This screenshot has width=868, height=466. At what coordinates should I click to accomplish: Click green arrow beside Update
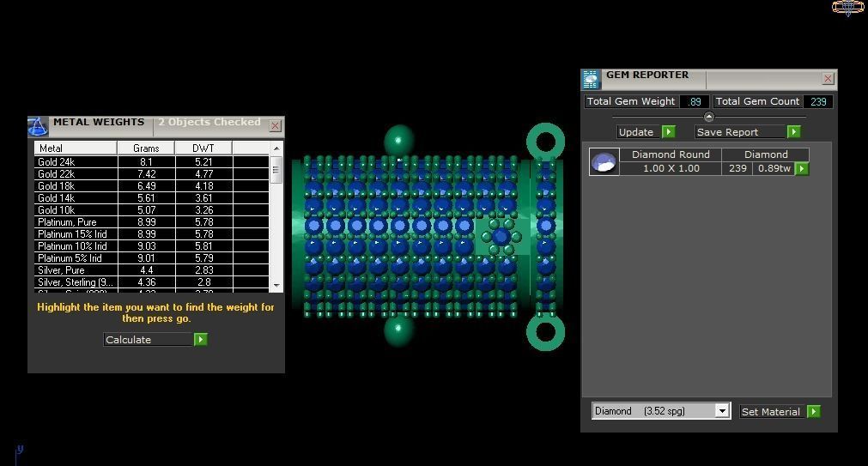tap(669, 131)
